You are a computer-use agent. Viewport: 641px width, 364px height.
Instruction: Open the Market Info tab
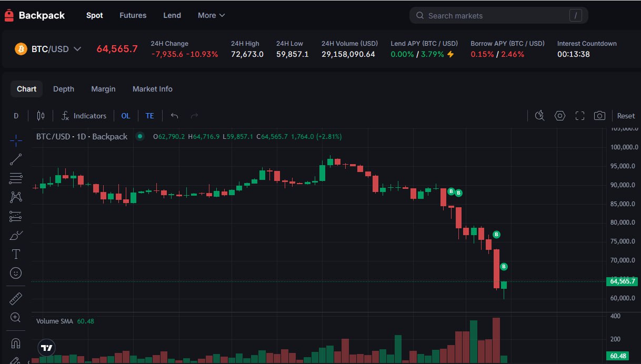point(153,89)
